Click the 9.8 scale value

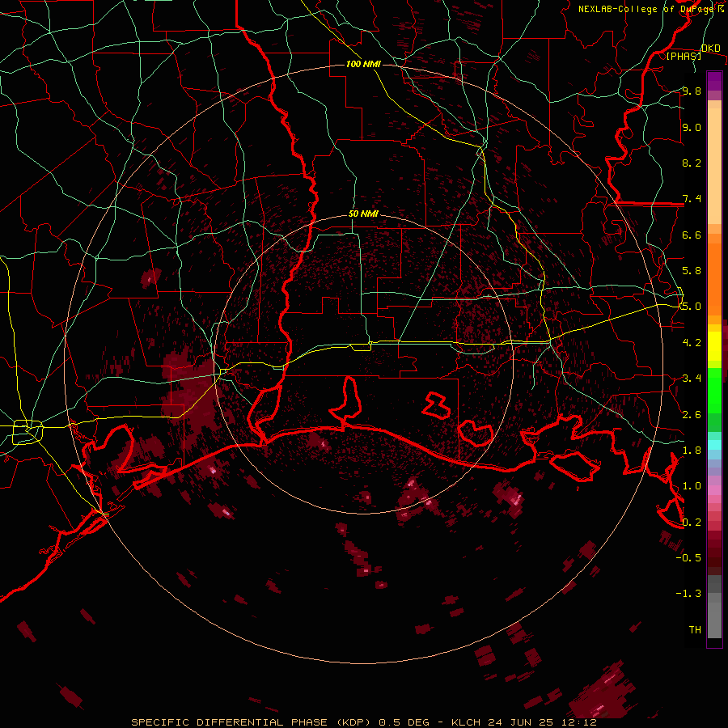pyautogui.click(x=692, y=91)
